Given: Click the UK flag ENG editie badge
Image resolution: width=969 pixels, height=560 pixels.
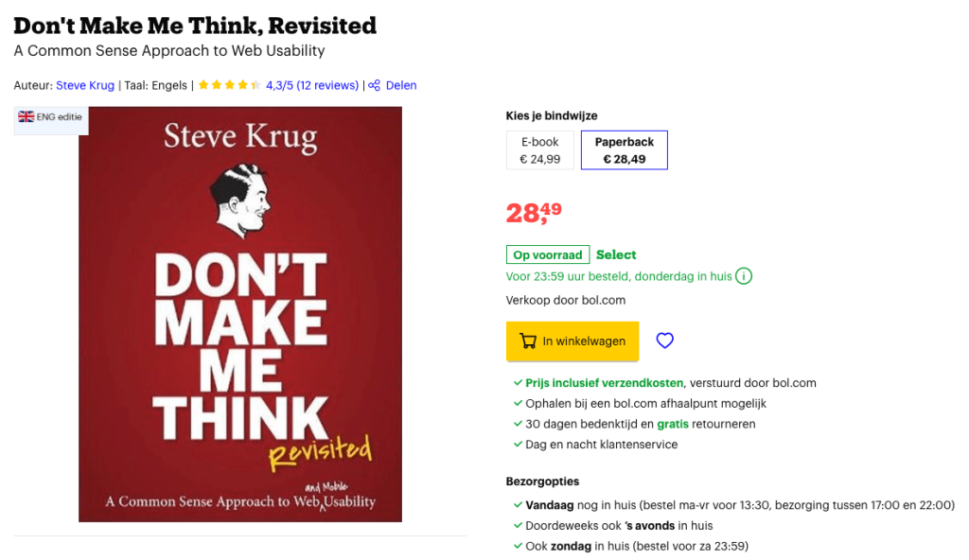Looking at the screenshot, I should point(51,117).
